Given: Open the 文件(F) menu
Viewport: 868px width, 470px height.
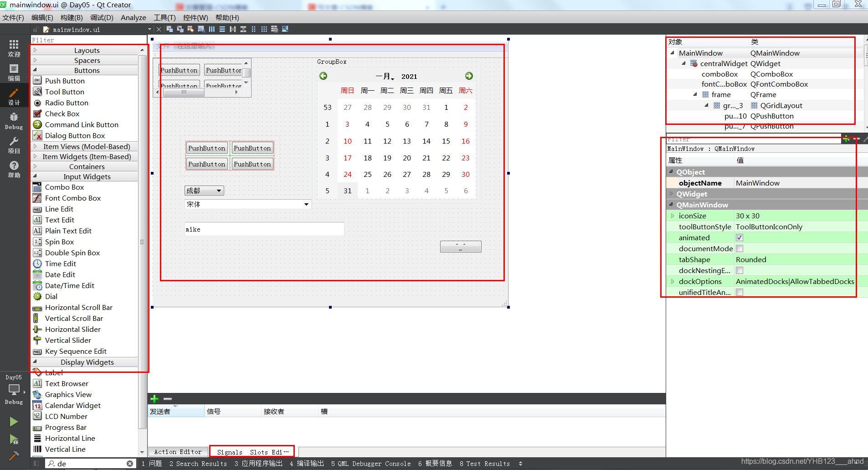Looking at the screenshot, I should (13, 17).
